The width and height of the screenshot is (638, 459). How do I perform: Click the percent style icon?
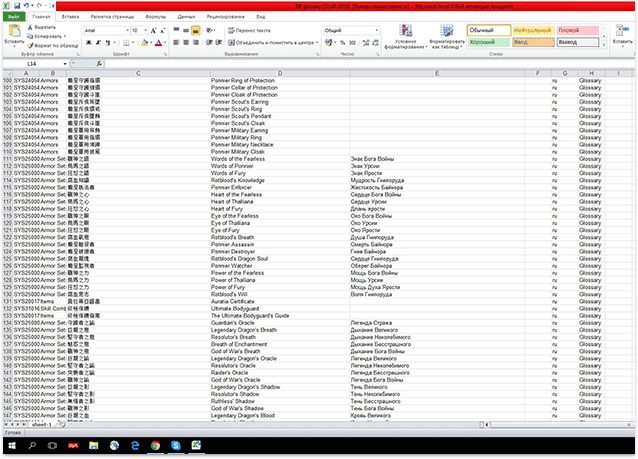343,42
